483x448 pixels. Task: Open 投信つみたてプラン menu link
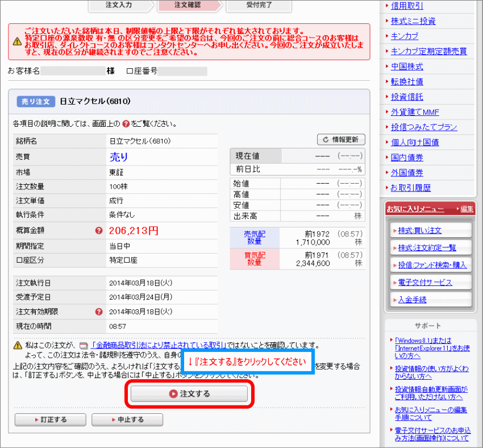click(424, 127)
